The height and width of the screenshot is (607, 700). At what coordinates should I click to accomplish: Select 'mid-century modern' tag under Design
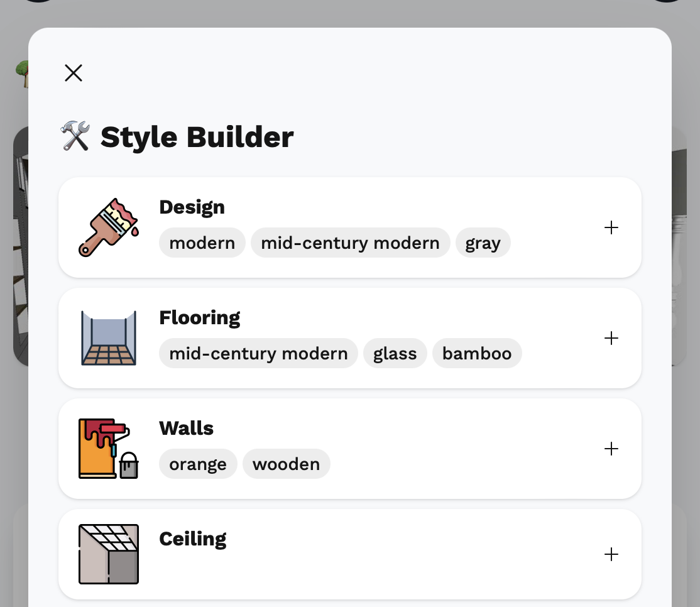(350, 243)
